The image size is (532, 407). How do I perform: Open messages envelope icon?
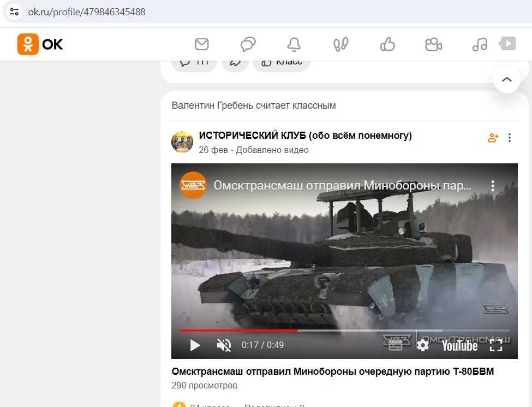[x=201, y=44]
